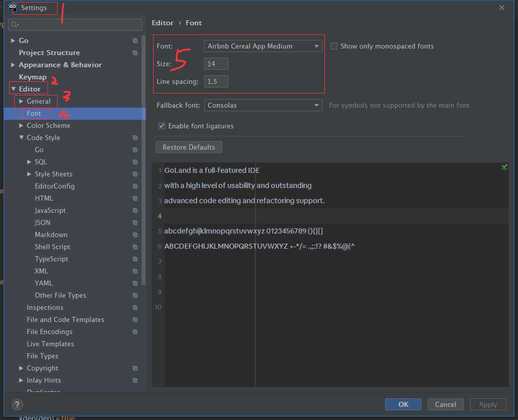
Task: Click the project-level icon beside Project Structure
Action: 135,53
